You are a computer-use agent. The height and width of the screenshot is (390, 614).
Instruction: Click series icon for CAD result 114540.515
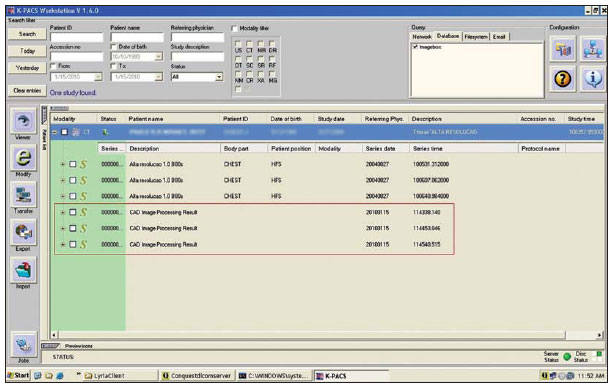[x=83, y=245]
